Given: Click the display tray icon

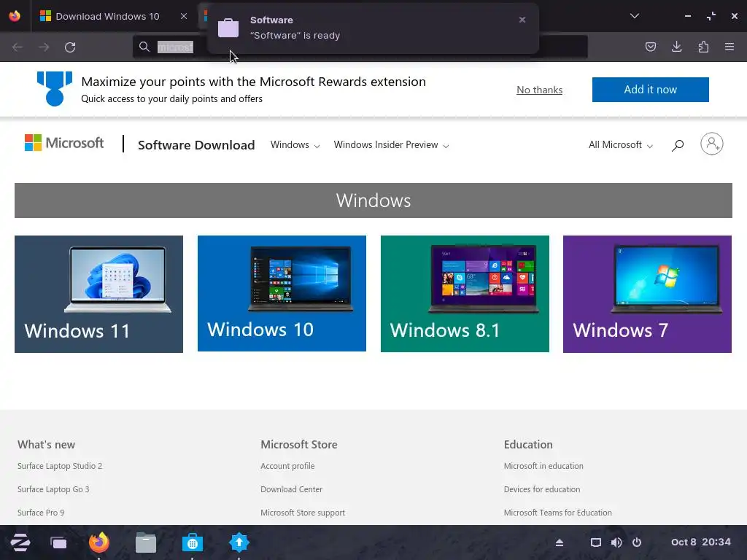Looking at the screenshot, I should click(595, 542).
